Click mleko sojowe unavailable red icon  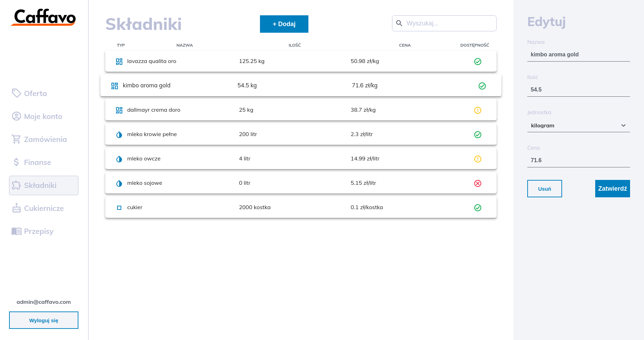pyautogui.click(x=478, y=183)
